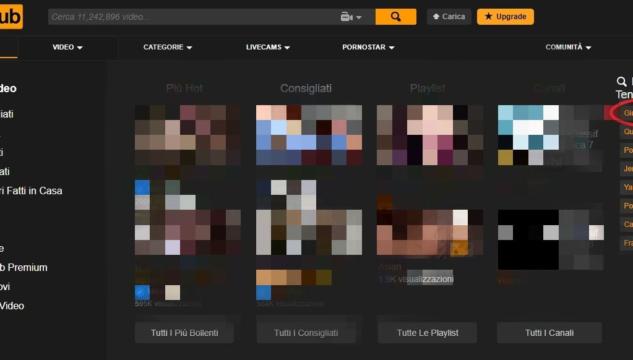The image size is (633, 360).
Task: Expand the COMUNITÀ navigation menu
Action: point(568,47)
